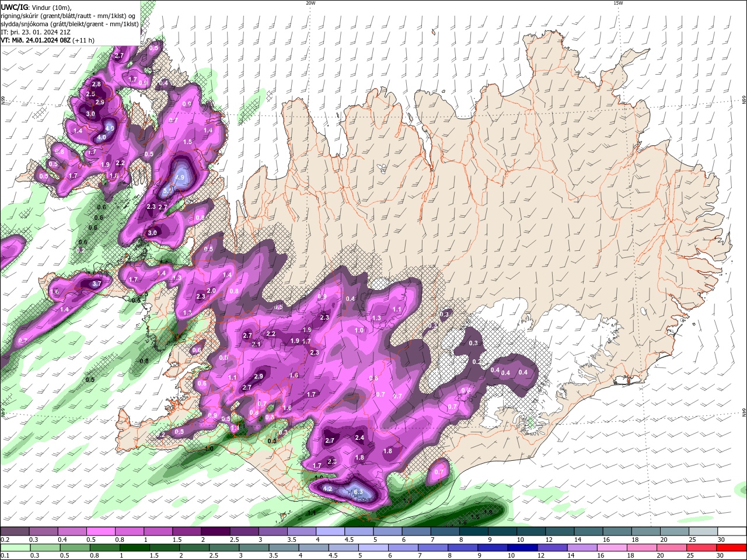Click the 20W longitude label
This screenshot has width=747, height=560.
[310, 3]
